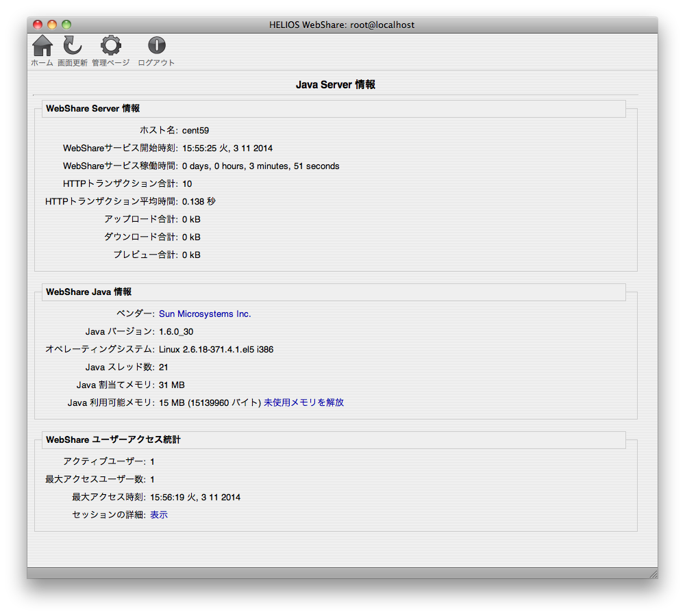Click the HTTPトランザクション合計 label
The height and width of the screenshot is (616, 685).
pos(121,184)
